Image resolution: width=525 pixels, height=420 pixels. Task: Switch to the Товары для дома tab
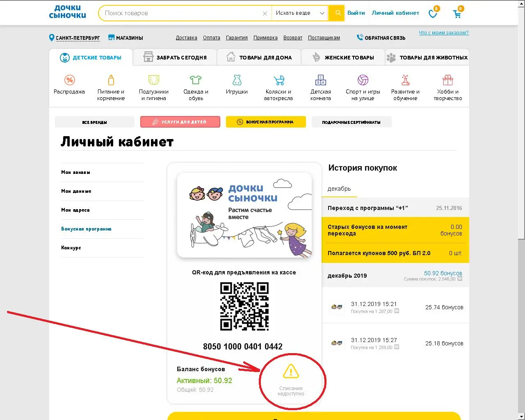(259, 58)
